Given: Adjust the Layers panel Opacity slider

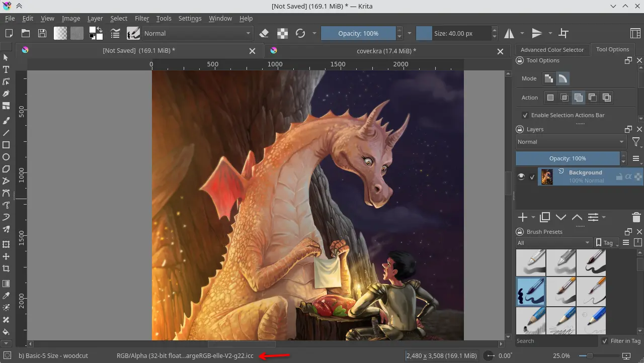Looking at the screenshot, I should point(568,158).
